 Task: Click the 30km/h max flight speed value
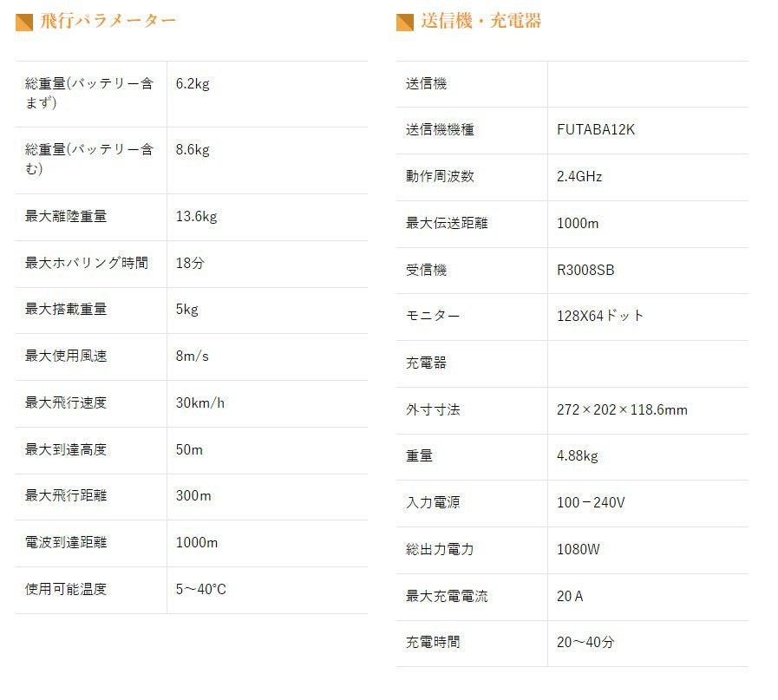[x=199, y=402]
